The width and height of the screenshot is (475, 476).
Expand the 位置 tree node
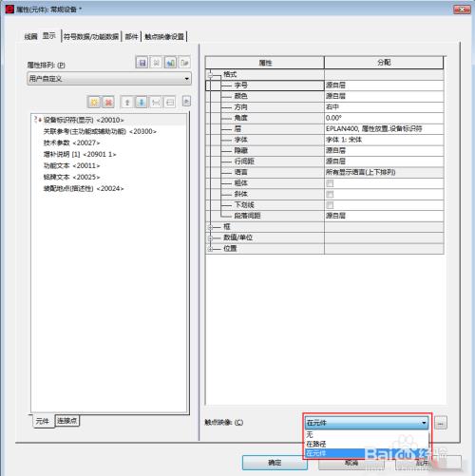(210, 249)
